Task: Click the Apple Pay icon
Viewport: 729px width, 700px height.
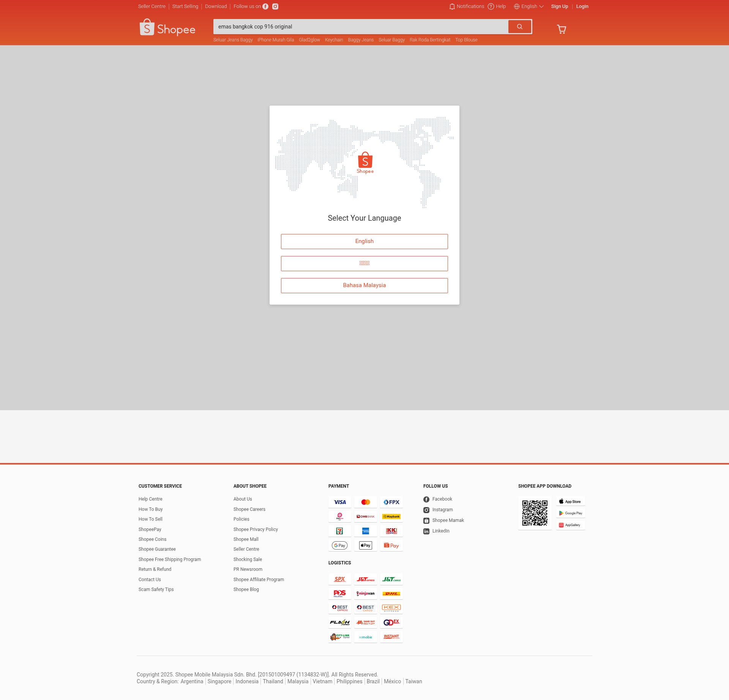Action: 366,545
